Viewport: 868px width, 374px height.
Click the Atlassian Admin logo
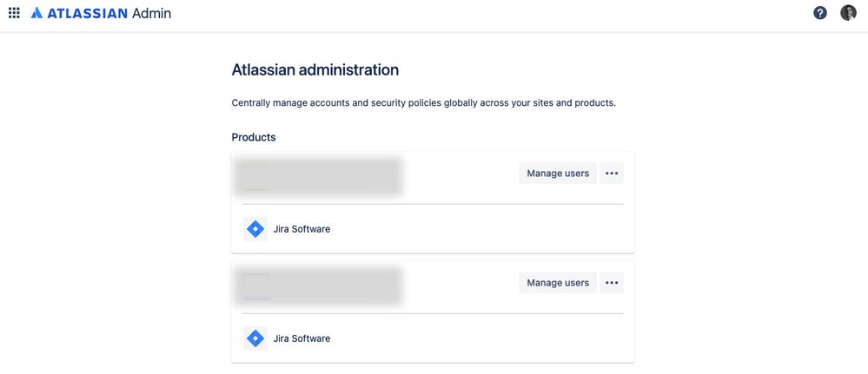click(x=101, y=13)
